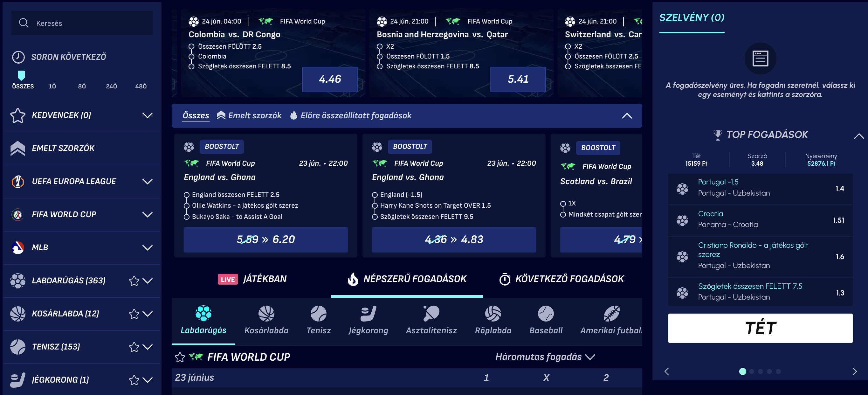Image resolution: width=868 pixels, height=395 pixels.
Task: Select the 8ó time filter
Action: (x=82, y=86)
